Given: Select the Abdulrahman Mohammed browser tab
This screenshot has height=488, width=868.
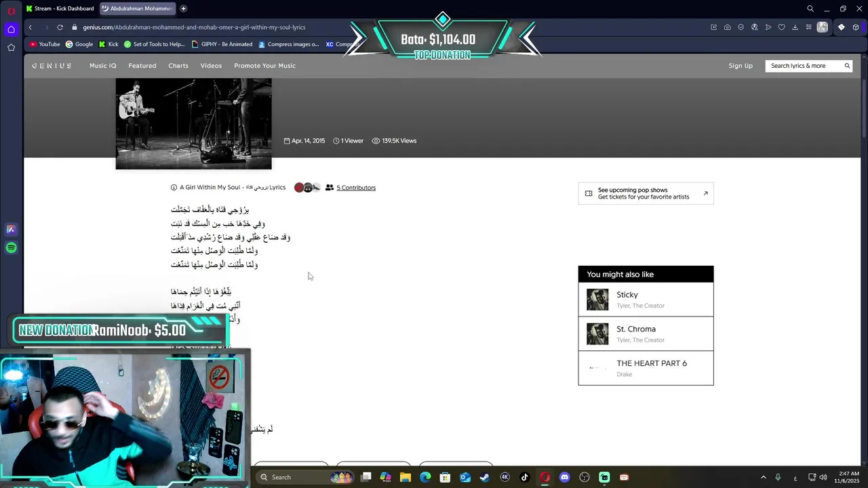Looking at the screenshot, I should tap(137, 9).
